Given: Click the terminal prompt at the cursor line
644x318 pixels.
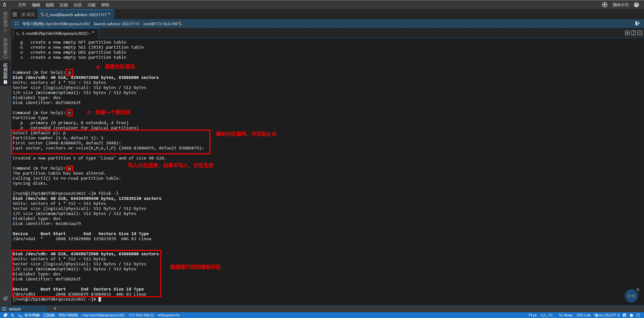Looking at the screenshot, I should pos(100,299).
